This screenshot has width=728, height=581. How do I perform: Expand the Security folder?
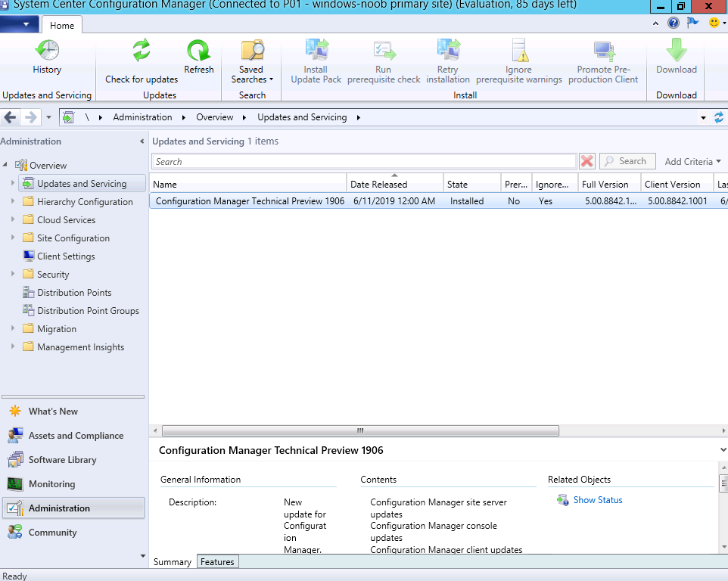pyautogui.click(x=13, y=273)
